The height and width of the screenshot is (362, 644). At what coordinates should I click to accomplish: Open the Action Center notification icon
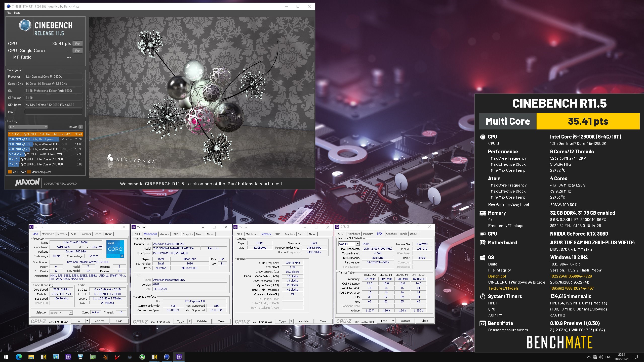coord(636,357)
